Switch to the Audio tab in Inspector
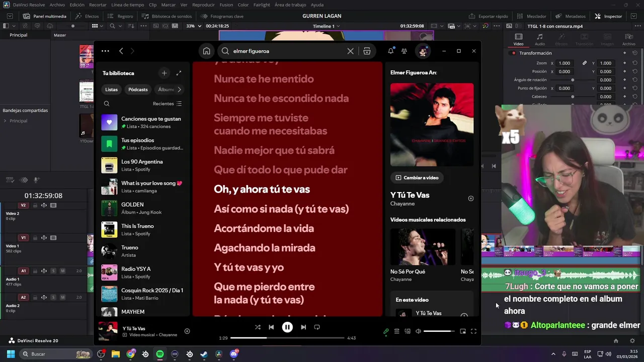The height and width of the screenshot is (362, 644). [539, 40]
